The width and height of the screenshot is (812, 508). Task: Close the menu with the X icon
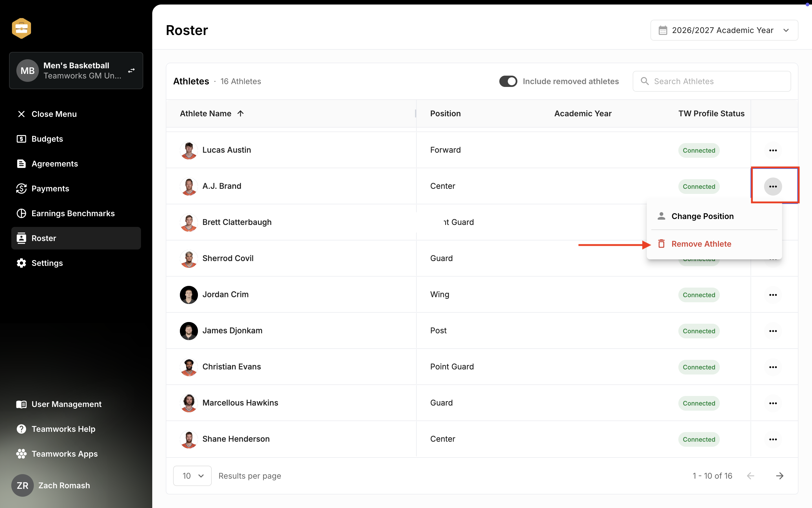pyautogui.click(x=21, y=114)
